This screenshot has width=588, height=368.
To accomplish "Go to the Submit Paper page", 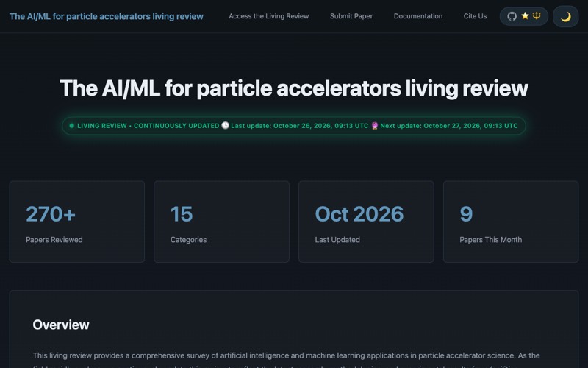I will click(351, 16).
